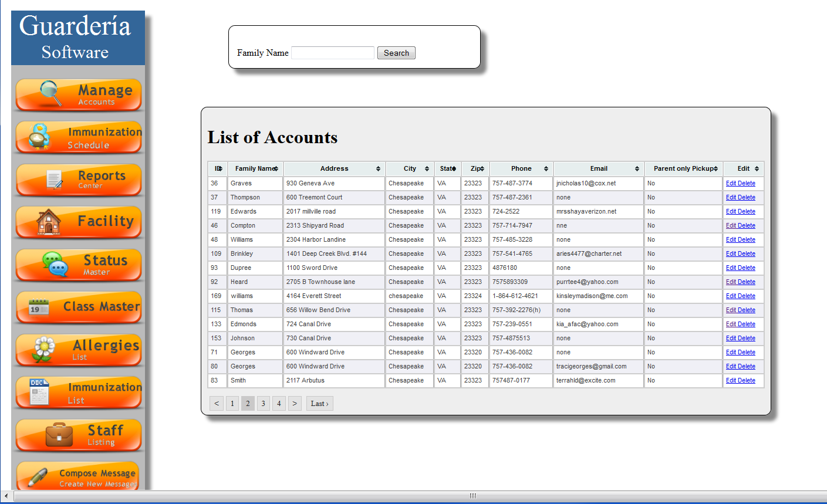Screen dimensions: 827x504
Task: Jump to the last page of accounts
Action: point(319,403)
